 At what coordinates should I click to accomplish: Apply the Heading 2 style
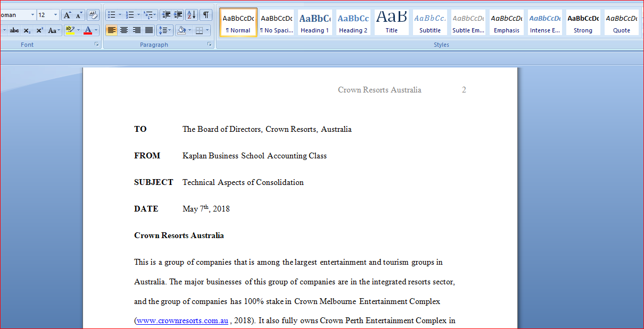click(353, 22)
